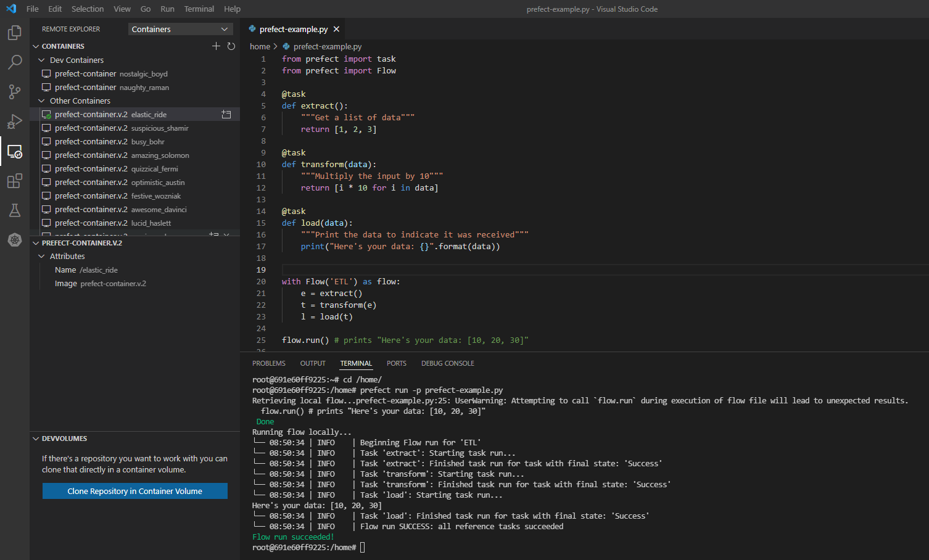Click container icon for awesome_davinci
Screen dimensions: 929x560
pyautogui.click(x=46, y=209)
